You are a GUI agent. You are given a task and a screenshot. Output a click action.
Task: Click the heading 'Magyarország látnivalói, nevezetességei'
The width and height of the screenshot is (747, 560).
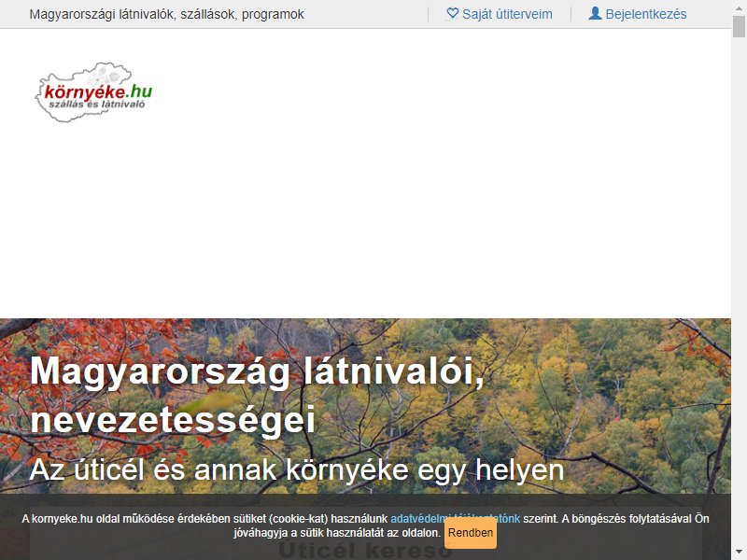point(258,395)
